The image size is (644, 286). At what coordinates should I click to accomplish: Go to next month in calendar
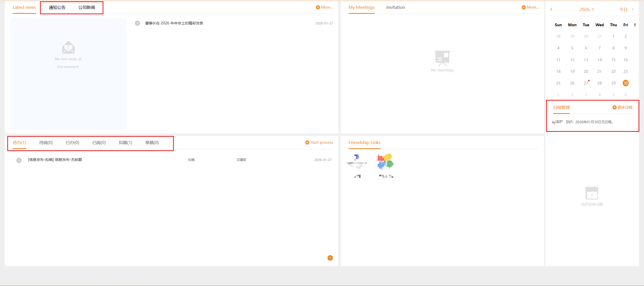(x=633, y=9)
